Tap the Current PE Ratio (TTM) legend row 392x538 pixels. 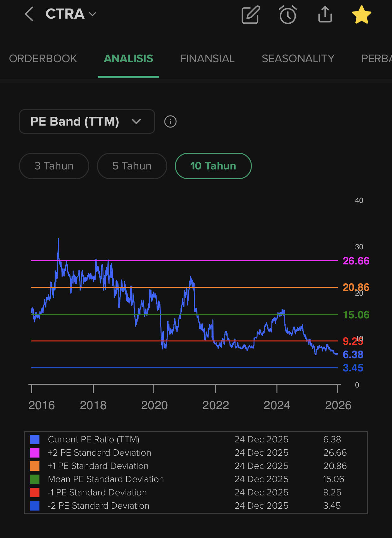point(93,440)
